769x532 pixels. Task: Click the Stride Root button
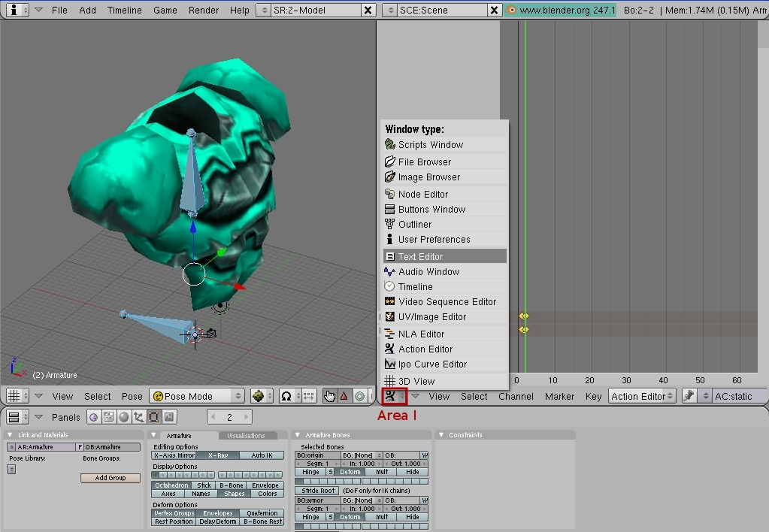[318, 491]
